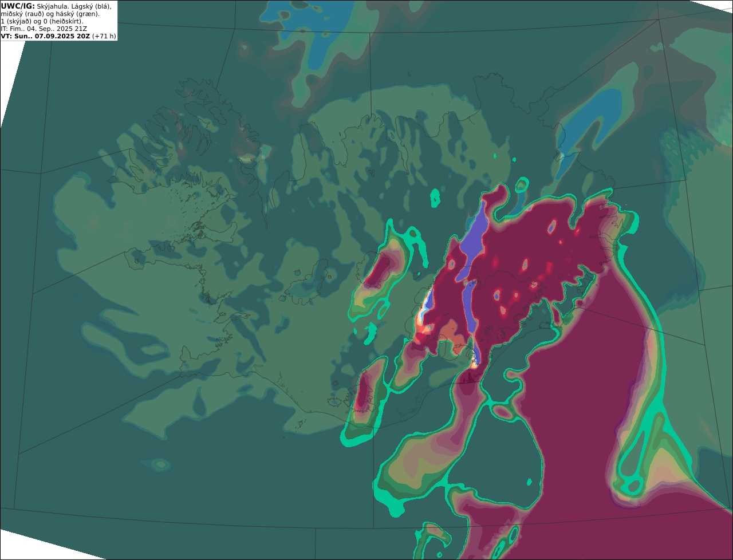The width and height of the screenshot is (733, 560).
Task: Click the valid time "VT: Sun.. 07.09.2025 20Z"
Action: 45,36
